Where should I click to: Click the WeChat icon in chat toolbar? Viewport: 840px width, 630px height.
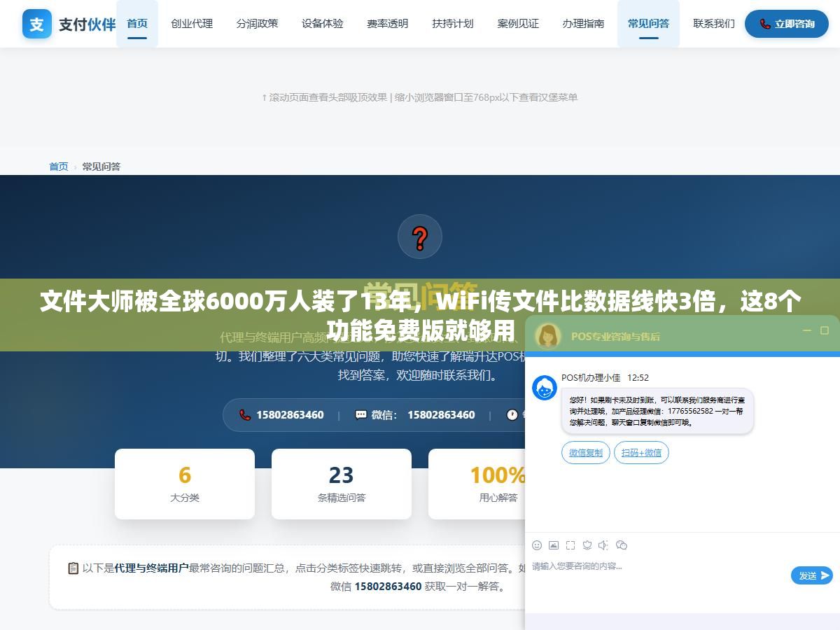click(622, 545)
